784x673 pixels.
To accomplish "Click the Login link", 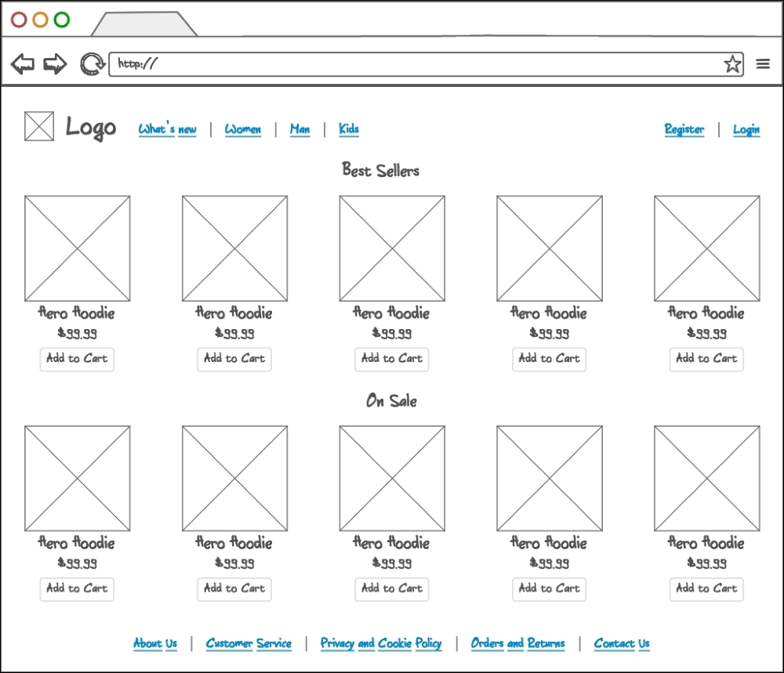I will pyautogui.click(x=746, y=128).
